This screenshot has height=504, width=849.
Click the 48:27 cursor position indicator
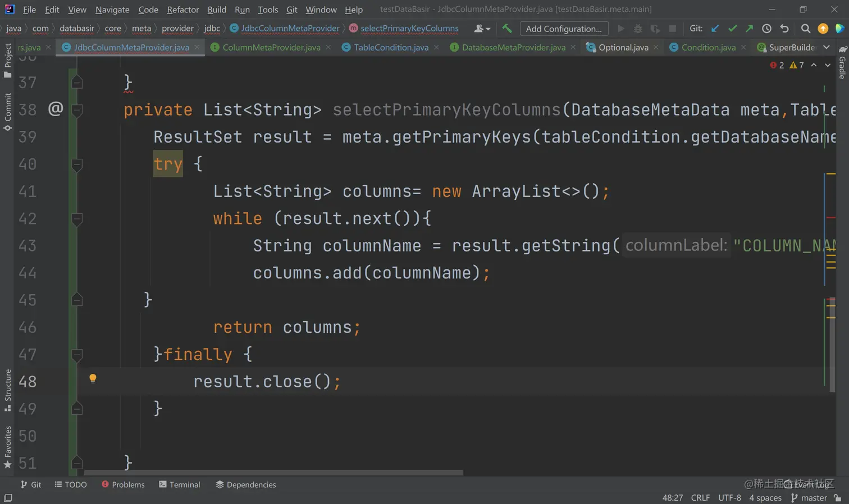[673, 498]
